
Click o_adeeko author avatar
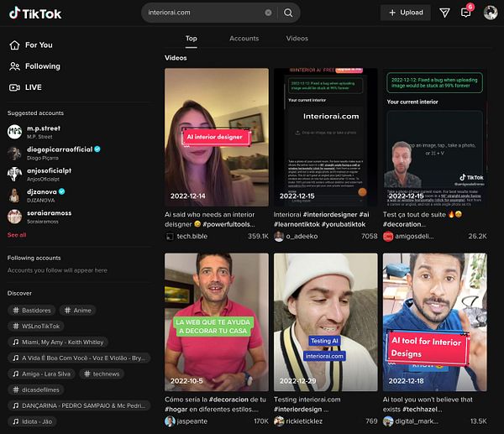click(x=279, y=237)
